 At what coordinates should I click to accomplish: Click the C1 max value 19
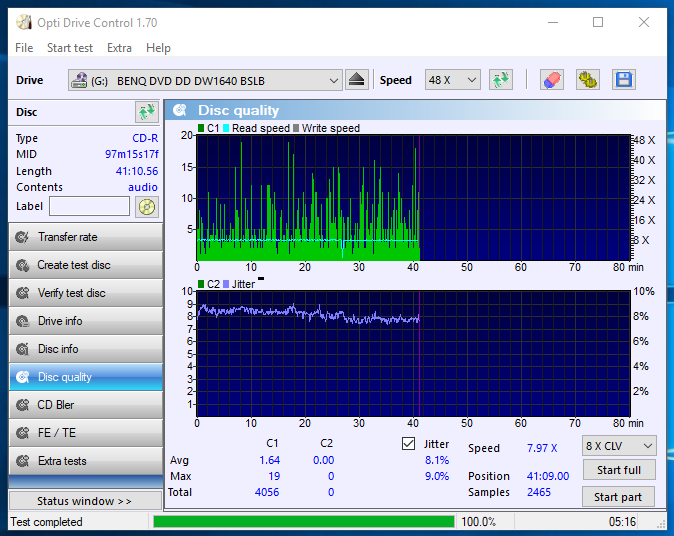pos(274,476)
